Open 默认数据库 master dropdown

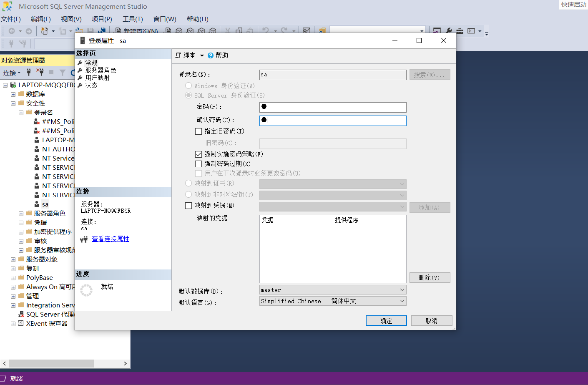point(333,290)
